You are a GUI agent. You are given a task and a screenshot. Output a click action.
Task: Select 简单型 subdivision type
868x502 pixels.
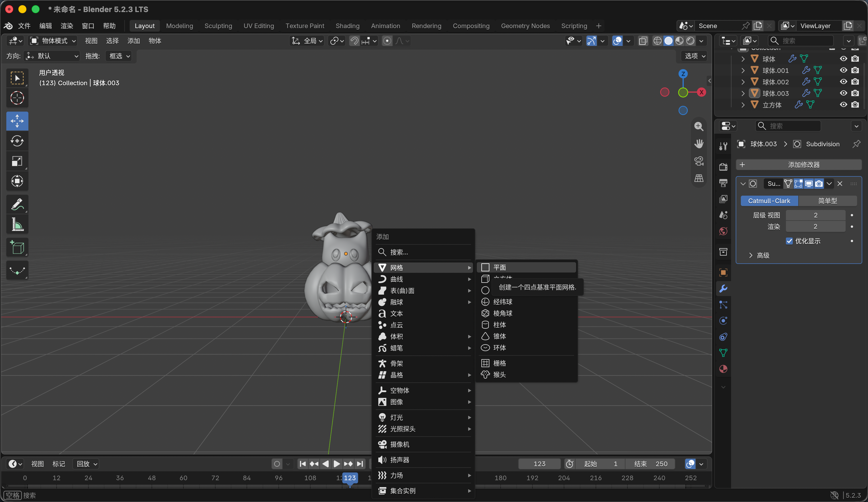click(827, 201)
